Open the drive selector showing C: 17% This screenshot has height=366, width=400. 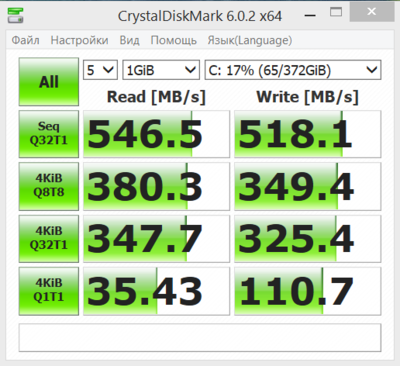(x=293, y=70)
